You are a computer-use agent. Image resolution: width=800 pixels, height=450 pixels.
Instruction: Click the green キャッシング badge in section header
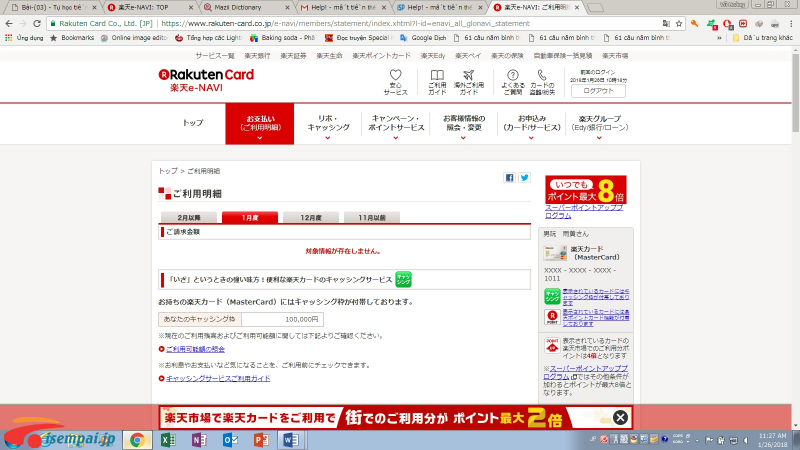403,280
